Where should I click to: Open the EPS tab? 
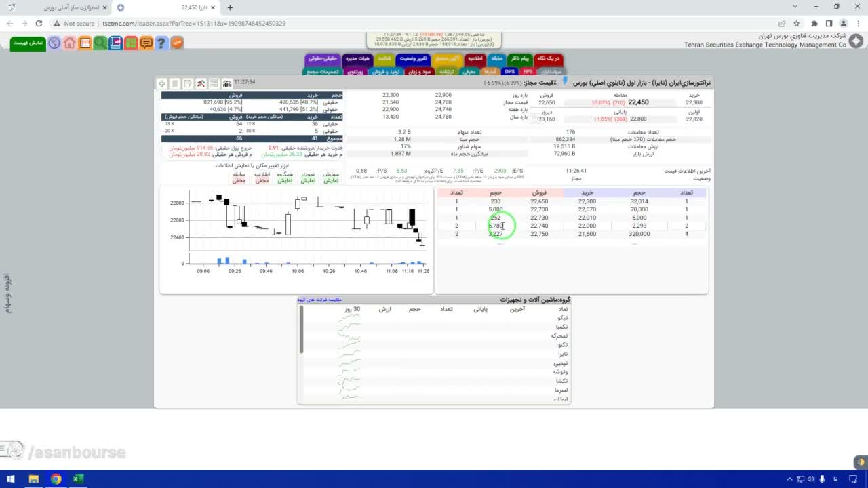[528, 71]
